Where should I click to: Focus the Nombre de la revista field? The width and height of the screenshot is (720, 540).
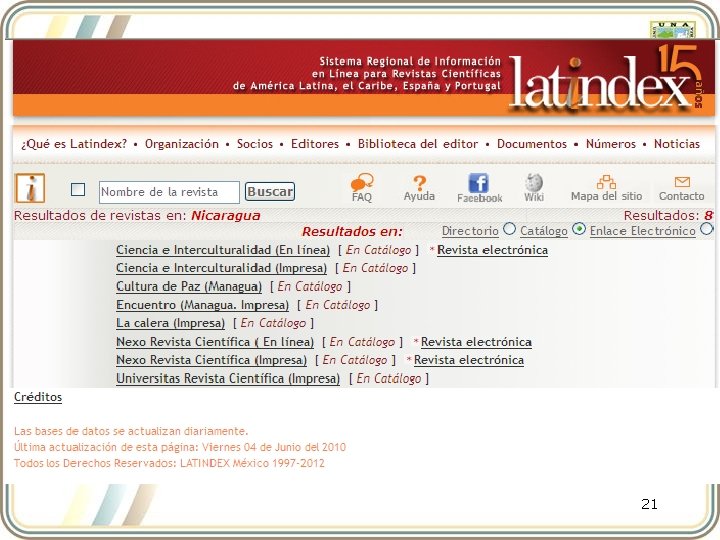pyautogui.click(x=169, y=192)
